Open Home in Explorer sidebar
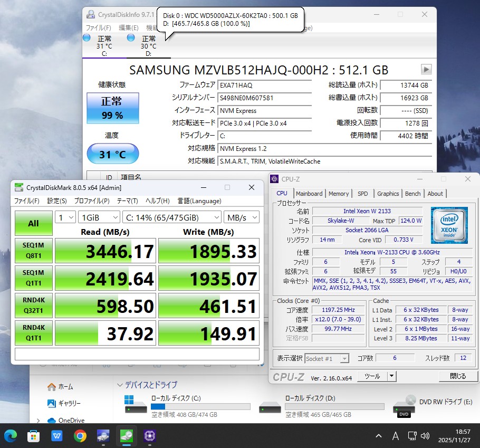Image resolution: width=480 pixels, height=448 pixels. tap(60, 386)
